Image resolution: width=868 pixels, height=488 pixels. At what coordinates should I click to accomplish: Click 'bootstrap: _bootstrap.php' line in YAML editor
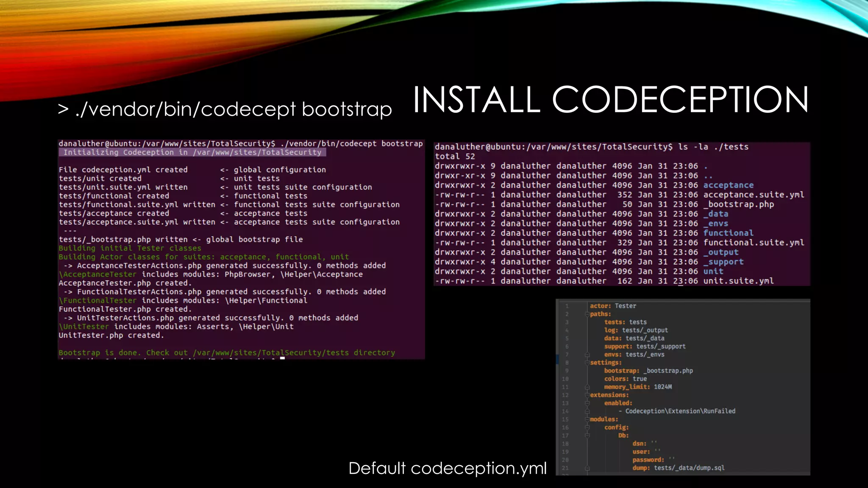(x=648, y=371)
